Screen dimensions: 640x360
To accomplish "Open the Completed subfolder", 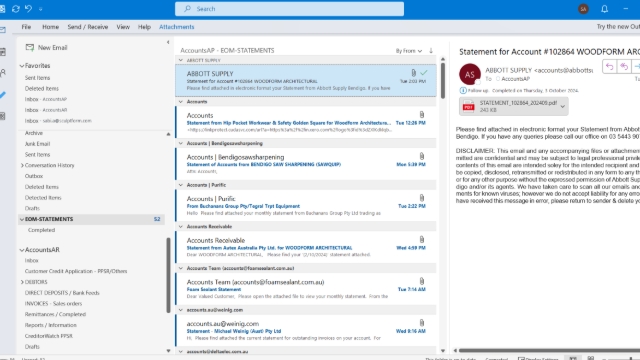I will coord(41,230).
